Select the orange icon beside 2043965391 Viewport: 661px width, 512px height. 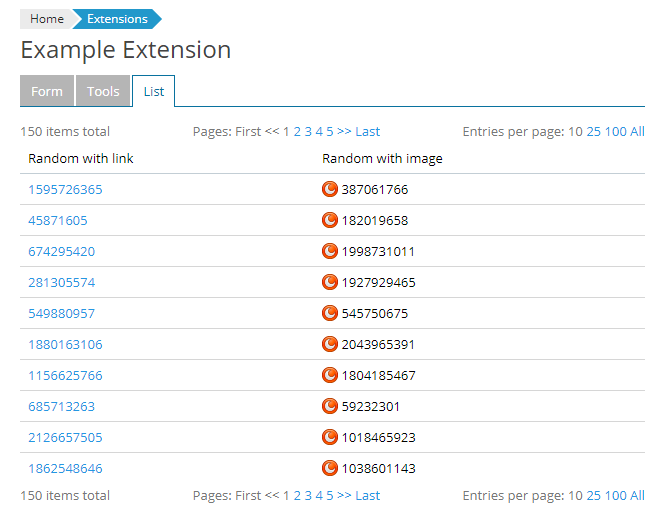tap(329, 344)
